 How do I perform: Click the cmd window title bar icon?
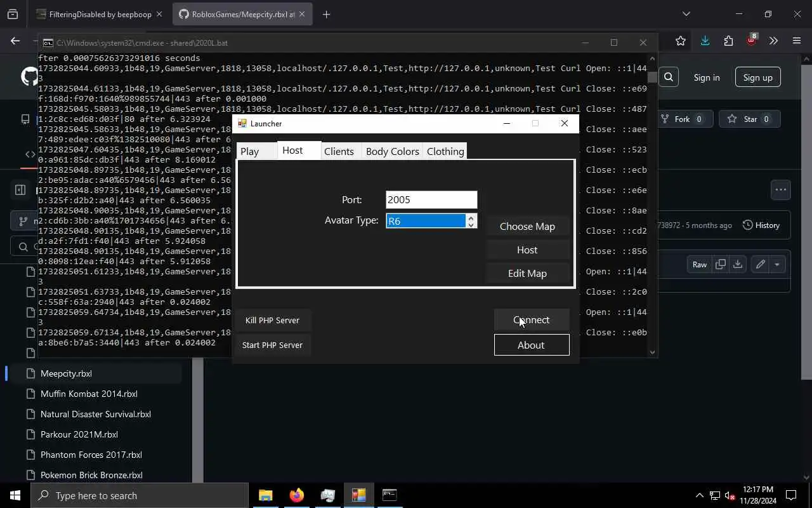click(48, 43)
